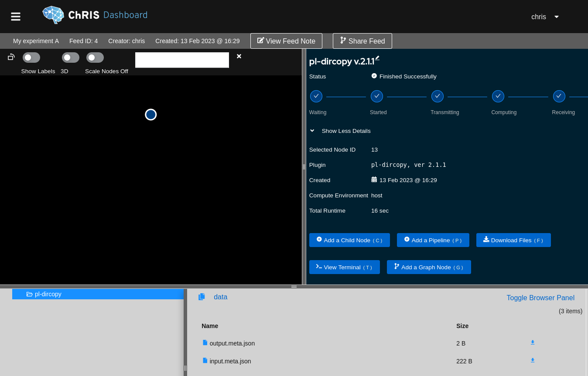This screenshot has width=588, height=376.
Task: Collapse Show Less Details section
Action: click(340, 131)
